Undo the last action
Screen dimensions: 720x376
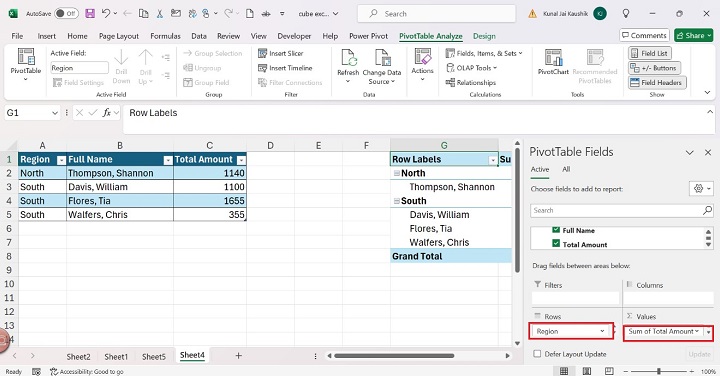[106, 13]
